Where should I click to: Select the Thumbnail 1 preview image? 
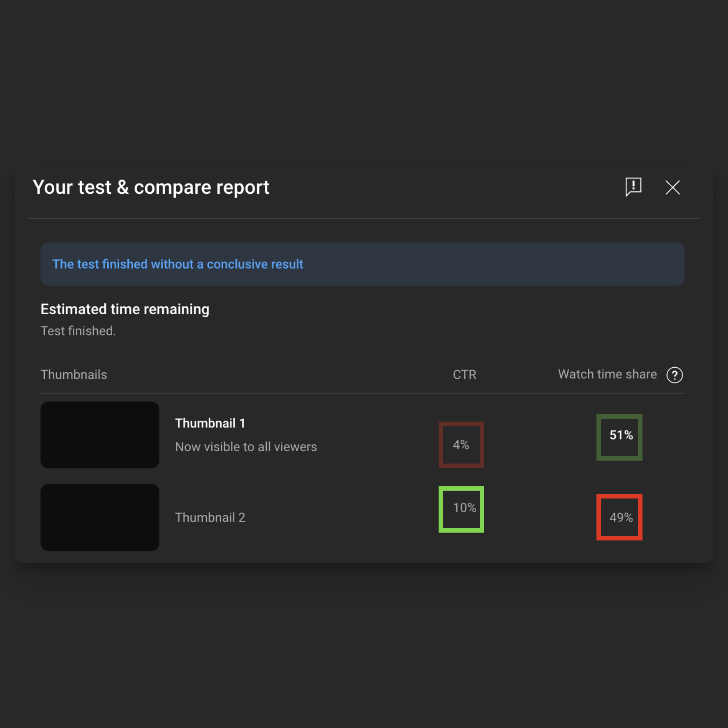point(100,435)
